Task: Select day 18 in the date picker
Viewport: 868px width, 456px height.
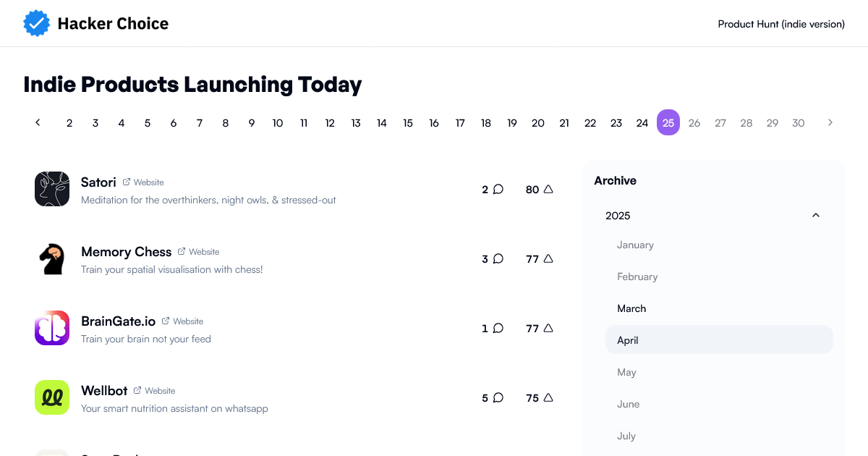Action: coord(486,122)
